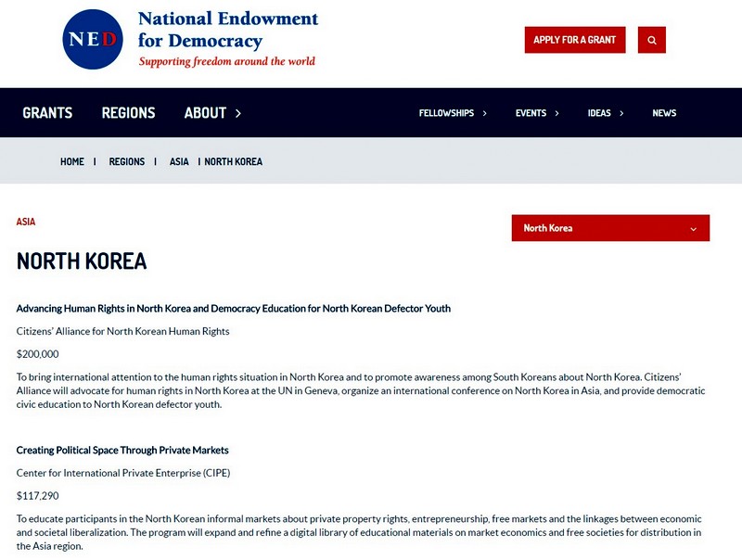
Task: Click the National Endowment for Democracy title
Action: [x=228, y=30]
